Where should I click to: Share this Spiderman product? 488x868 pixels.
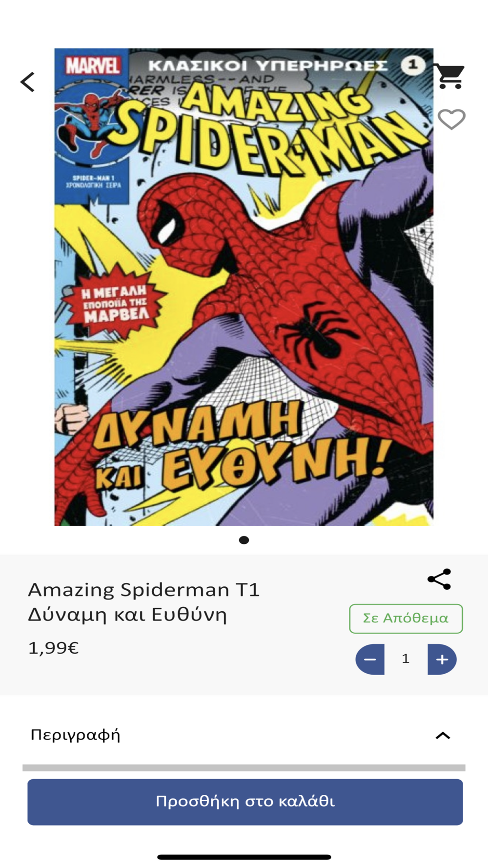point(439,579)
